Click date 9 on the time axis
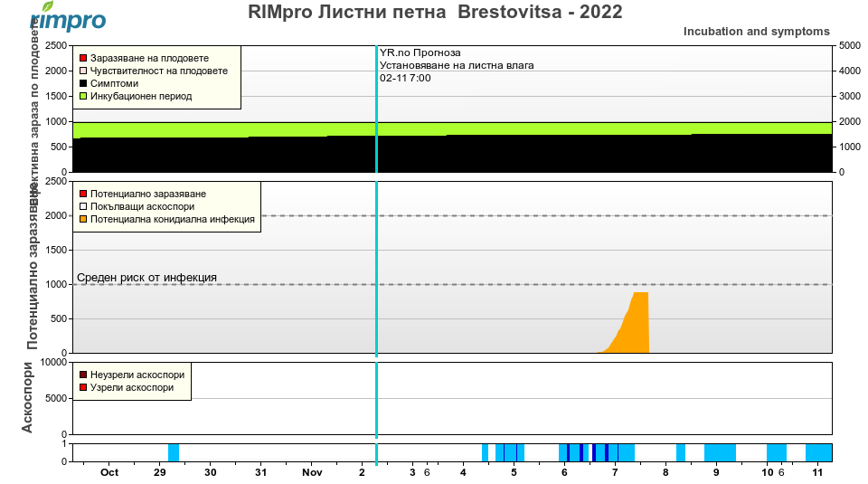This screenshot has height=484, width=868. pos(716,472)
